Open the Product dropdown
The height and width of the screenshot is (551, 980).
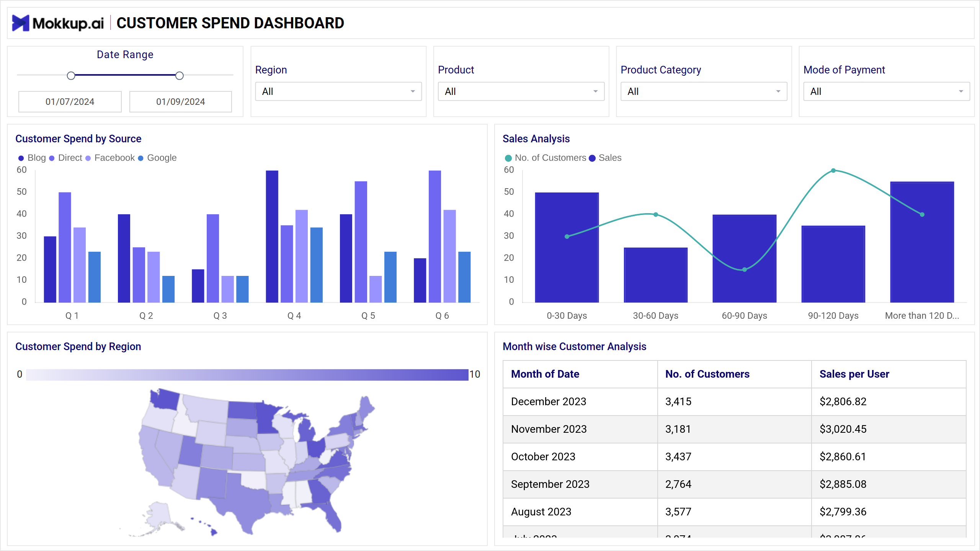pos(521,91)
